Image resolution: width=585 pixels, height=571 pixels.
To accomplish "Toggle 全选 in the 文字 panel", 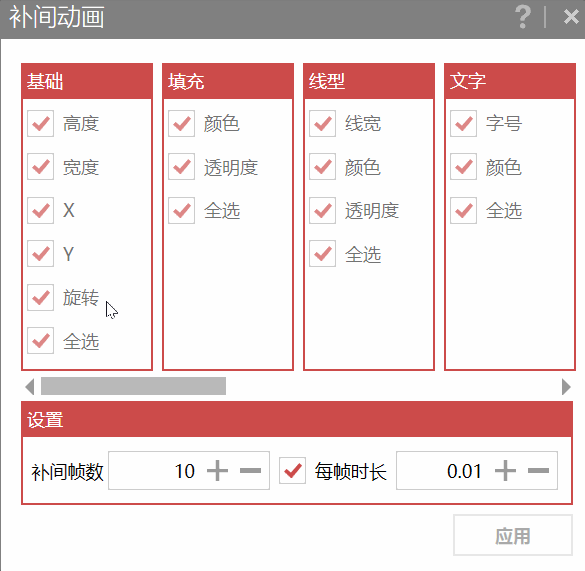I will point(464,210).
